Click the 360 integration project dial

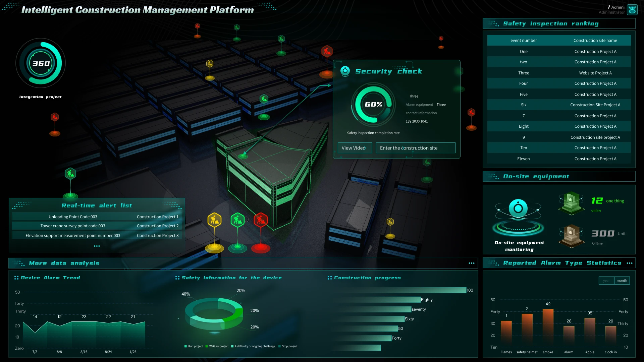41,63
